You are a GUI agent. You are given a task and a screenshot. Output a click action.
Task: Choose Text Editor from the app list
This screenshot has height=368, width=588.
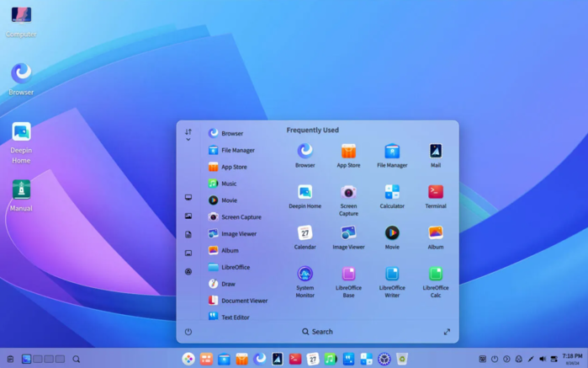pyautogui.click(x=235, y=317)
